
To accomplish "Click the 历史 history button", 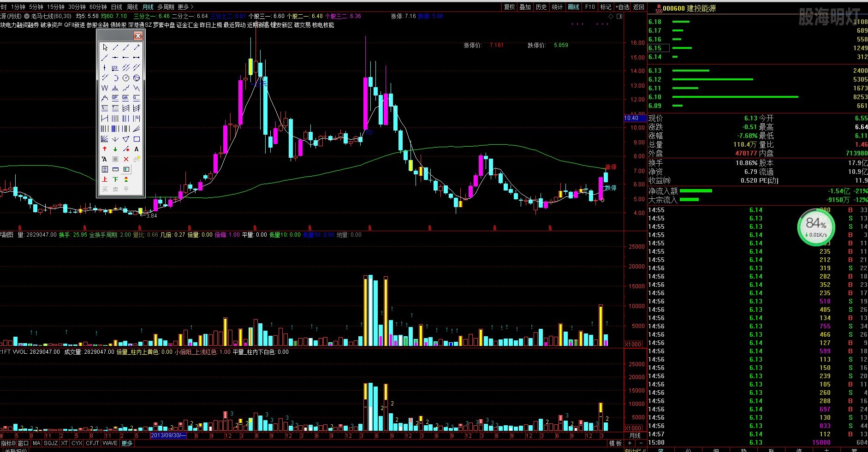I will (x=541, y=7).
